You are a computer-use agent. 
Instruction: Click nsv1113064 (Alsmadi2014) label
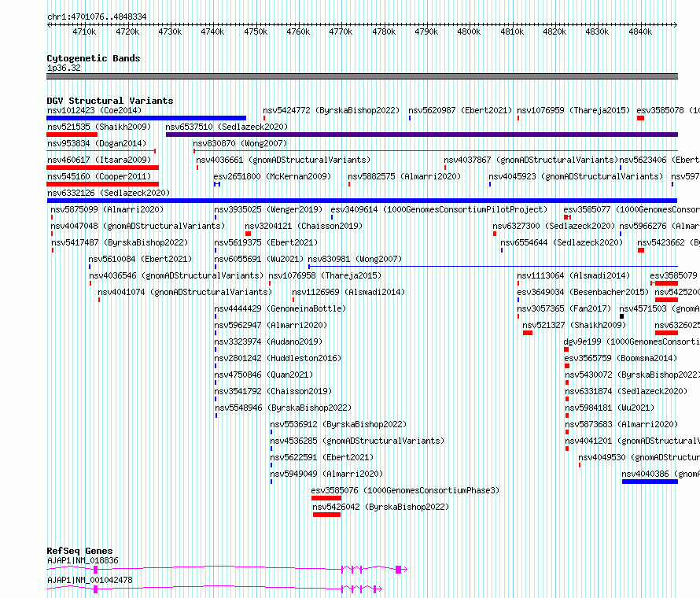573,275
